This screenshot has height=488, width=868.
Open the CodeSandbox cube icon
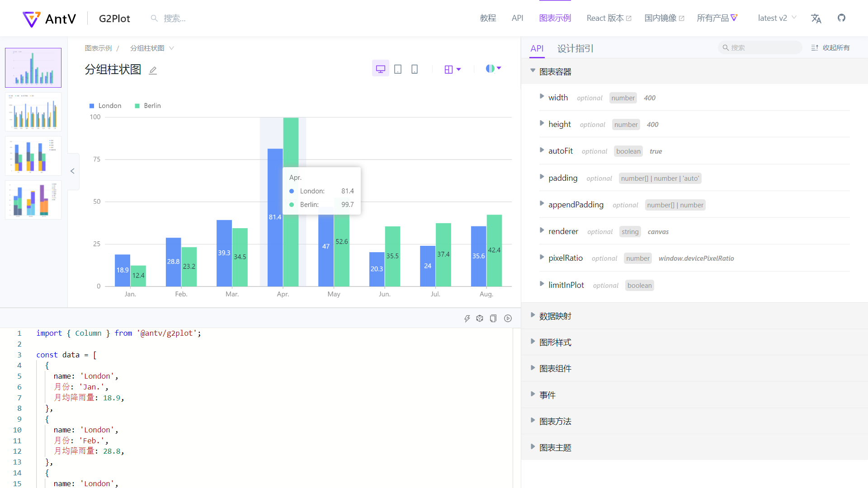click(480, 319)
